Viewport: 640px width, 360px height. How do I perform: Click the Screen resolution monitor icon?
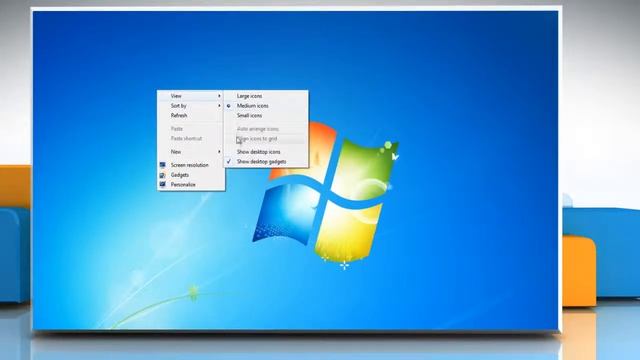pyautogui.click(x=162, y=165)
